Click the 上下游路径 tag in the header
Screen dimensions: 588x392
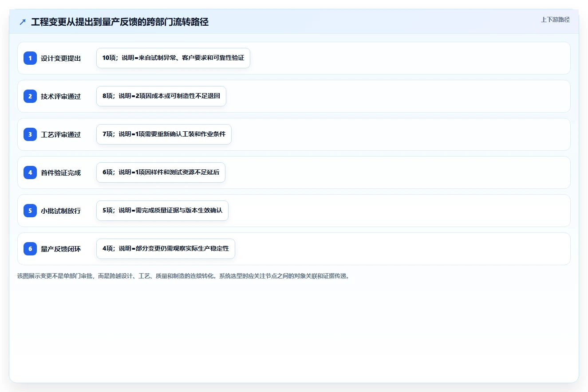[x=555, y=20]
